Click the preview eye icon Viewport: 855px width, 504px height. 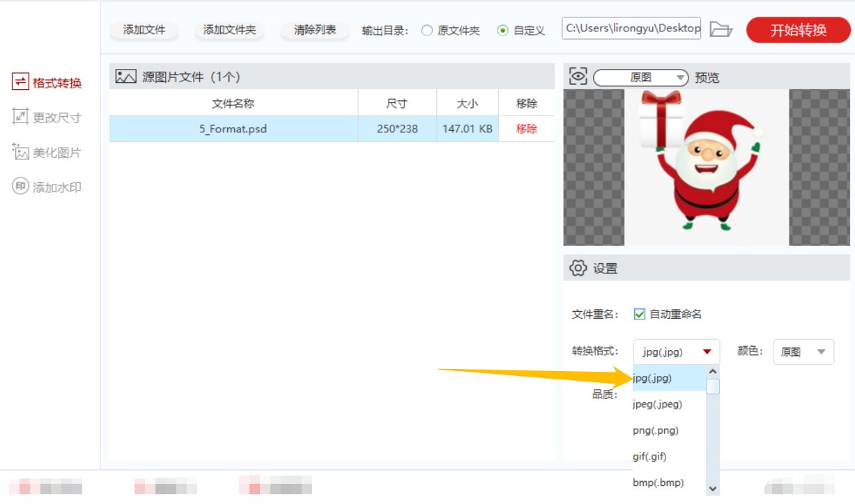[578, 77]
